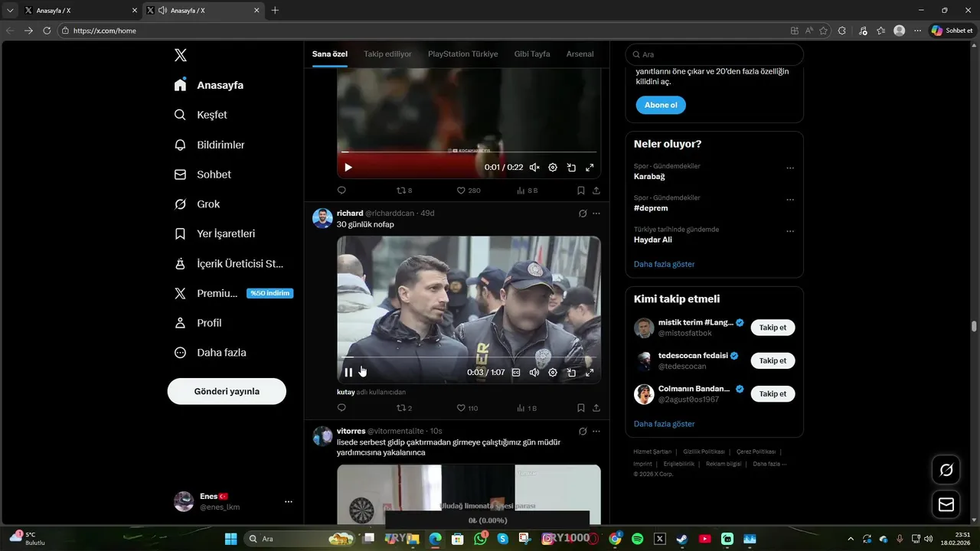Follow tedescocan fedaisi account

[x=773, y=360]
